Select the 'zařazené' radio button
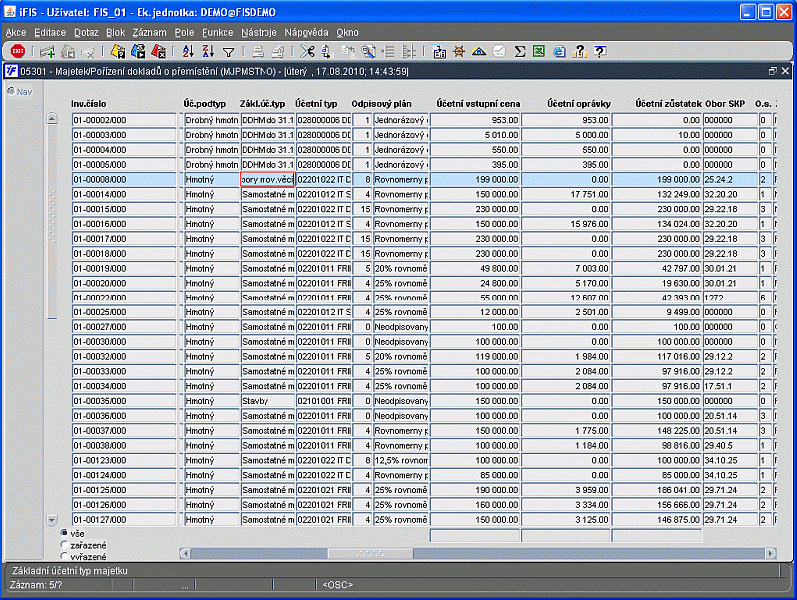 (65, 544)
